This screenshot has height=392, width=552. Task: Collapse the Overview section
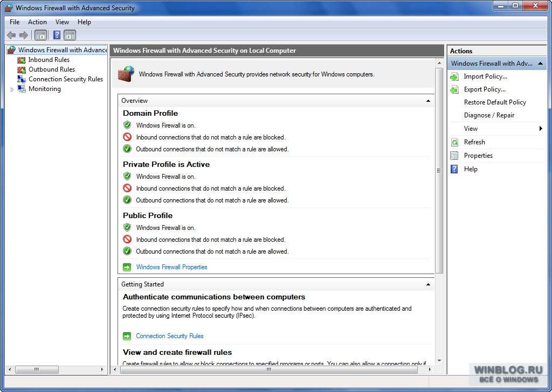coord(428,101)
